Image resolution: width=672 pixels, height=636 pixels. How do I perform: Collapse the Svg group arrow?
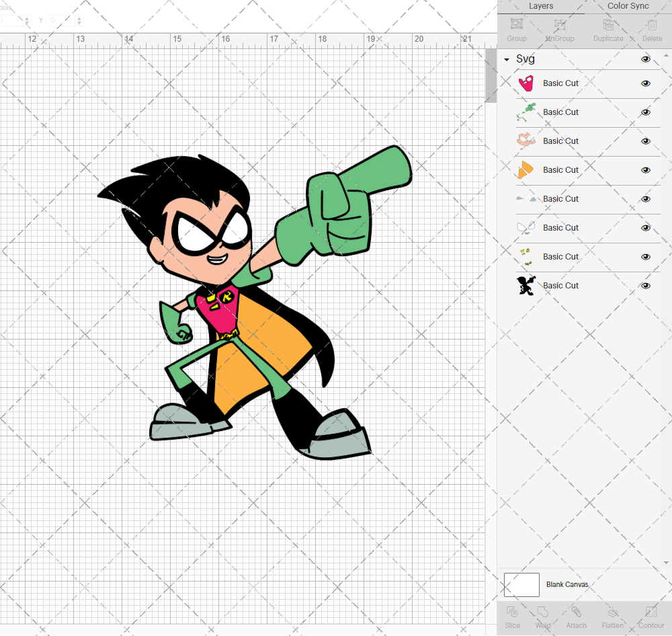tap(507, 60)
